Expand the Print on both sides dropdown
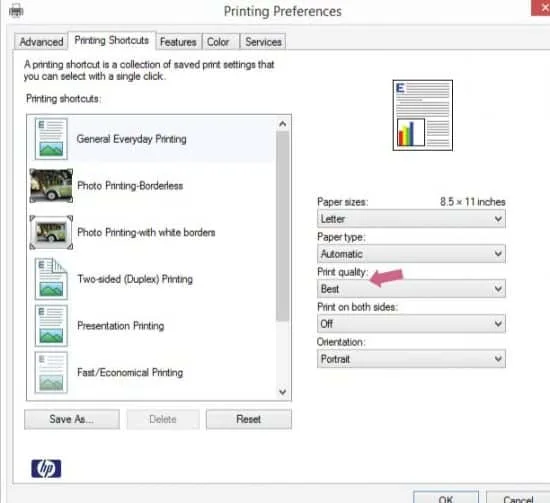This screenshot has height=503, width=550. coord(411,323)
